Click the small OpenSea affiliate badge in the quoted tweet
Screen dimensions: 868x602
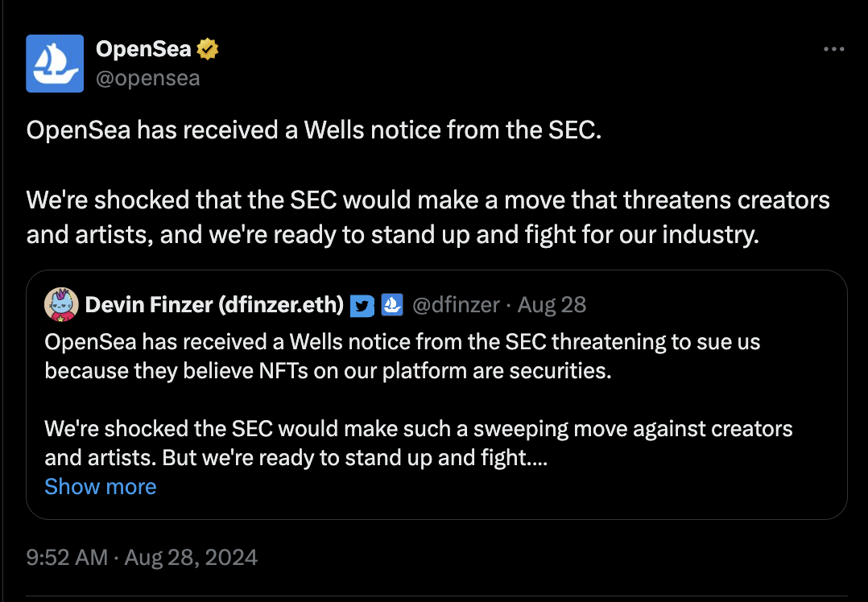[391, 305]
